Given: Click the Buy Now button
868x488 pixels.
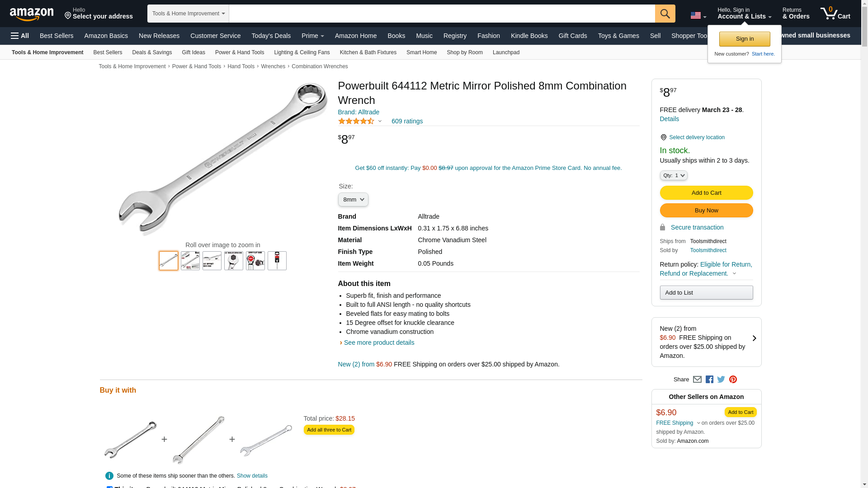Looking at the screenshot, I should (706, 211).
